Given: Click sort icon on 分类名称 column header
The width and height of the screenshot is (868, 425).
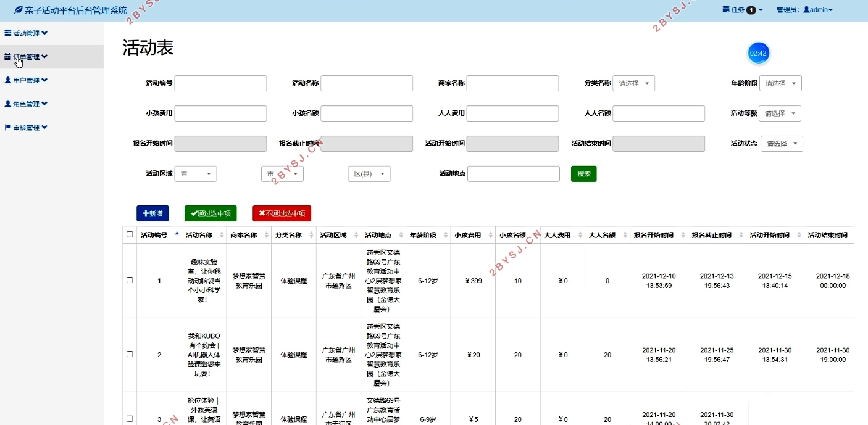Looking at the screenshot, I should 312,235.
